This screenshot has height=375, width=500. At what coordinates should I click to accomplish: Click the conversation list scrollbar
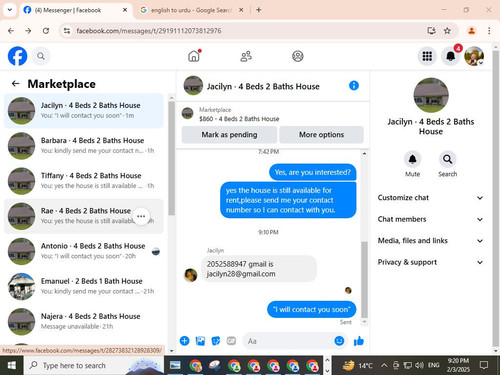(x=171, y=158)
